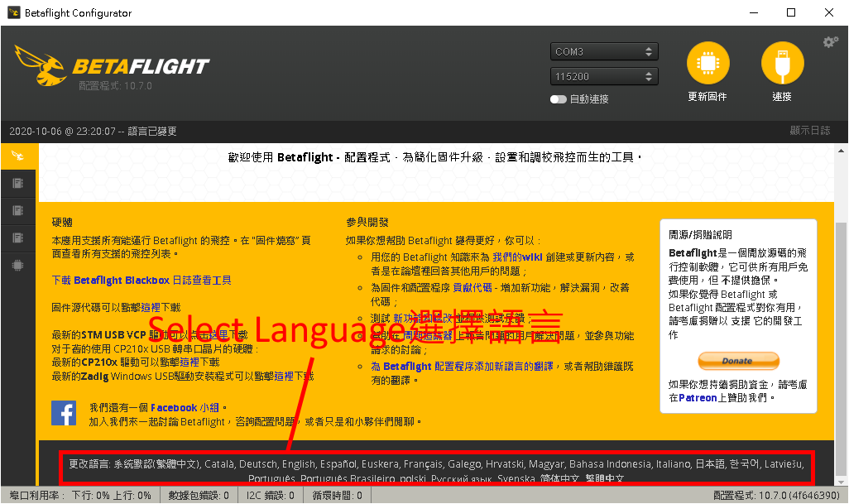This screenshot has width=849, height=504.
Task: Click 這裡 link for Zadig USB driver installer
Action: click(x=284, y=376)
